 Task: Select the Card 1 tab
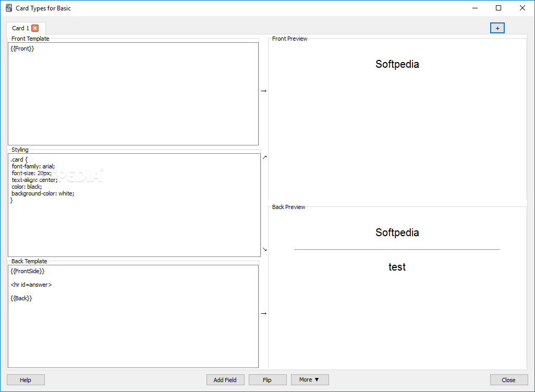pos(26,28)
